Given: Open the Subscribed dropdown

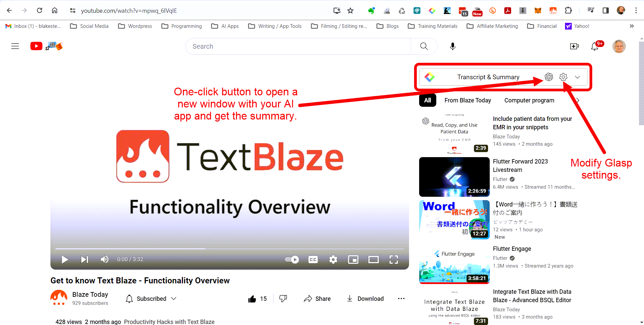Looking at the screenshot, I should point(151,298).
